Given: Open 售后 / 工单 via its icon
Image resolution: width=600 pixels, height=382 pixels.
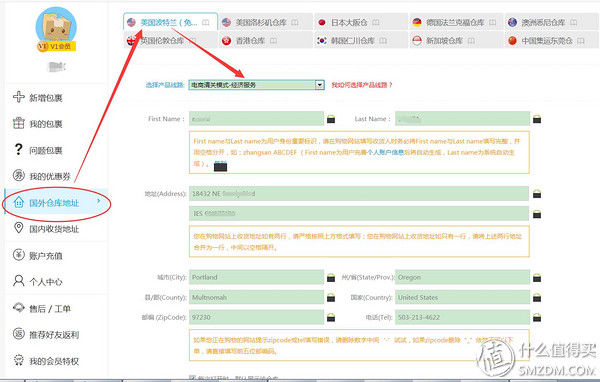Looking at the screenshot, I should (x=19, y=307).
